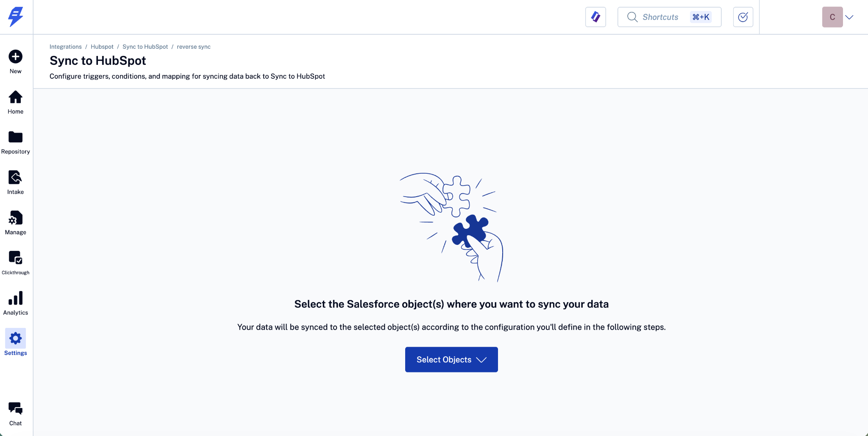The height and width of the screenshot is (436, 868).
Task: Expand the account menu chevron
Action: [x=849, y=17]
